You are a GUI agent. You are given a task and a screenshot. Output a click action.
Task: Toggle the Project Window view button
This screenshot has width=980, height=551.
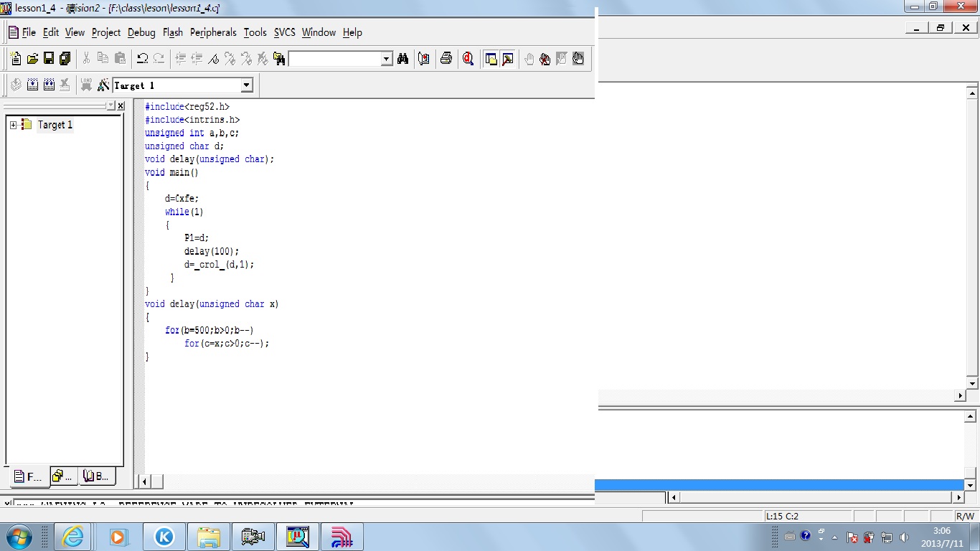491,59
